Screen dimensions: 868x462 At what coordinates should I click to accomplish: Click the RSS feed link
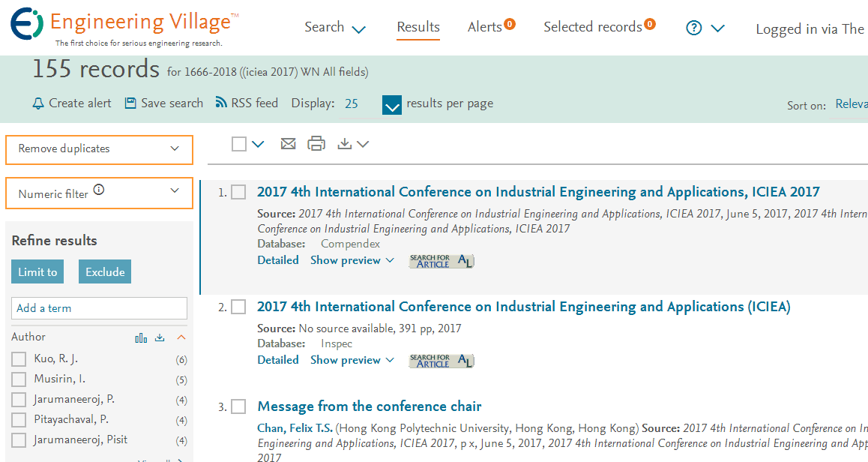click(x=254, y=103)
